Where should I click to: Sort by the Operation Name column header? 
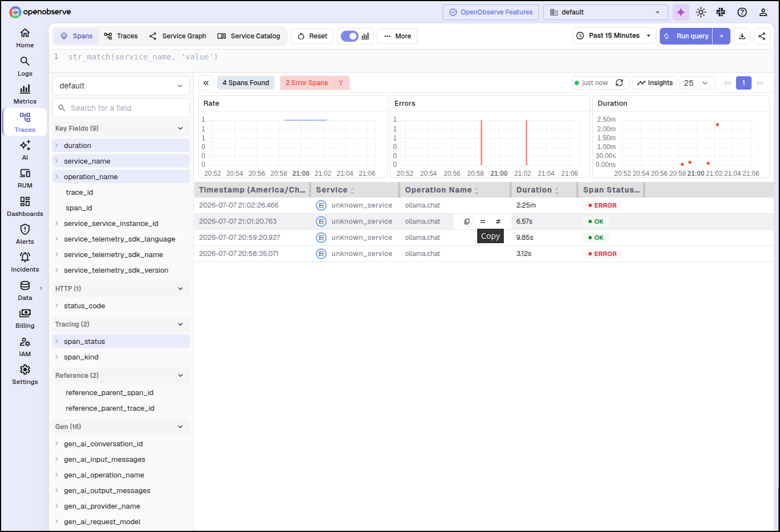tap(442, 190)
